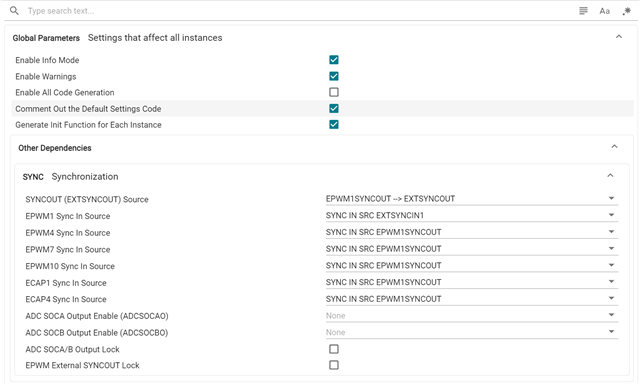The height and width of the screenshot is (385, 640).
Task: Collapse the Global Parameters section
Action: click(x=619, y=37)
